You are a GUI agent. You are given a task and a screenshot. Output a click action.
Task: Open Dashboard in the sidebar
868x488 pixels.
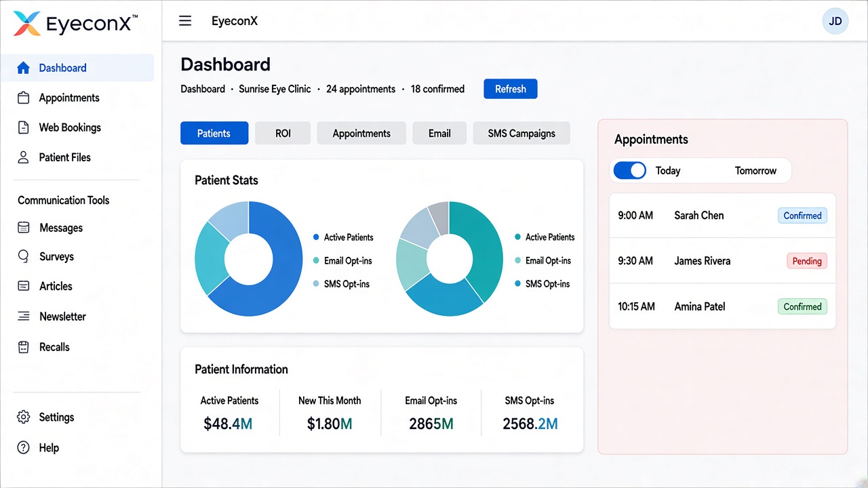click(62, 68)
